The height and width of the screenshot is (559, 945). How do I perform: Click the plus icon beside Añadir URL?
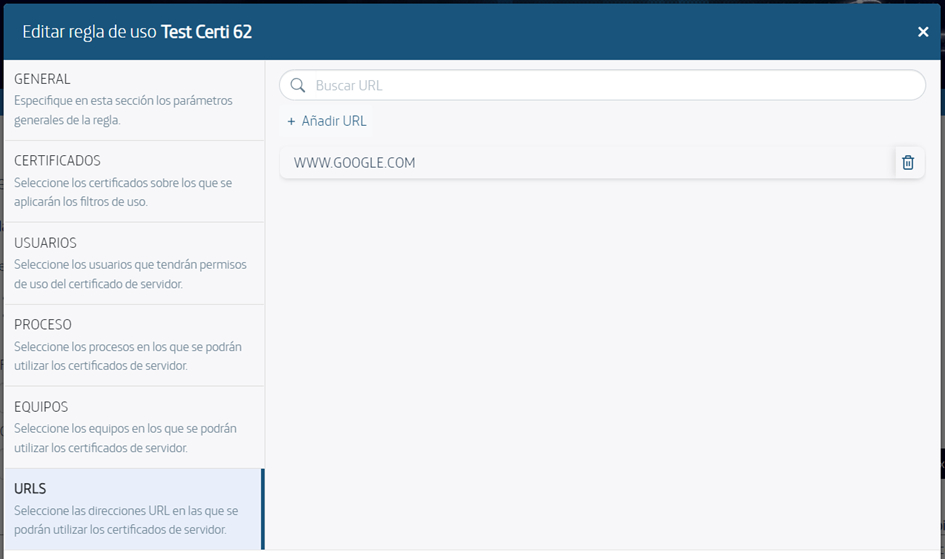291,121
